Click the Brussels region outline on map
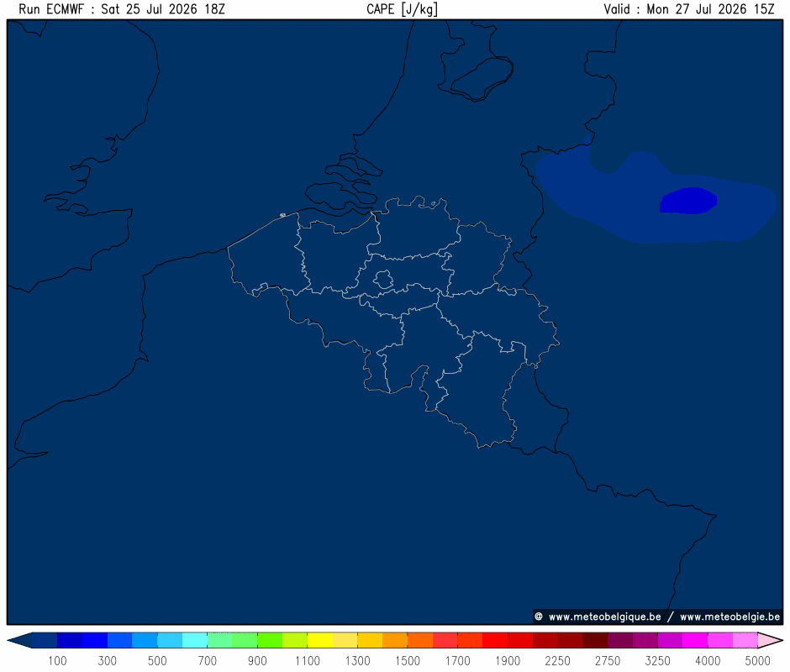 tap(383, 279)
